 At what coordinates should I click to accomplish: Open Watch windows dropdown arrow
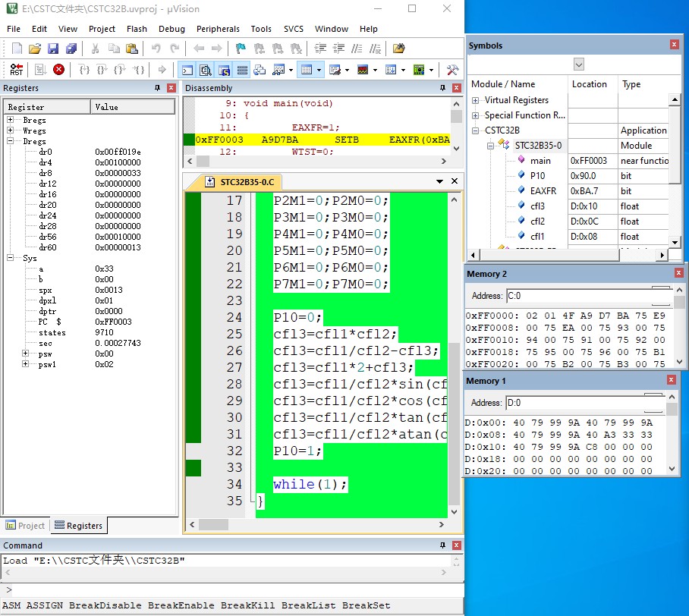click(291, 70)
